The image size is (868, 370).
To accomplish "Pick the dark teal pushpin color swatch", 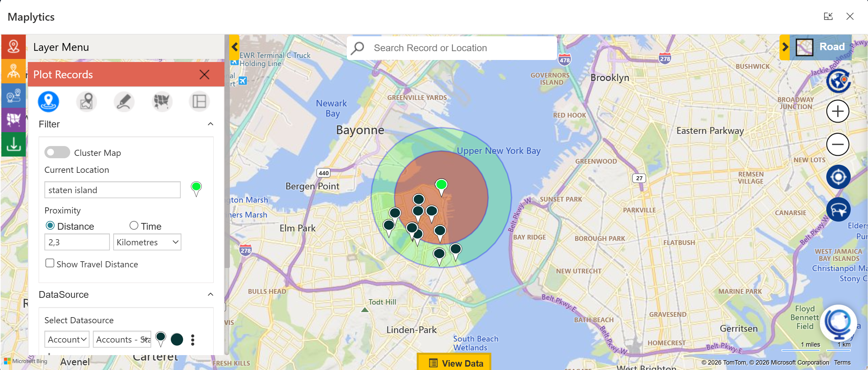I will point(177,339).
